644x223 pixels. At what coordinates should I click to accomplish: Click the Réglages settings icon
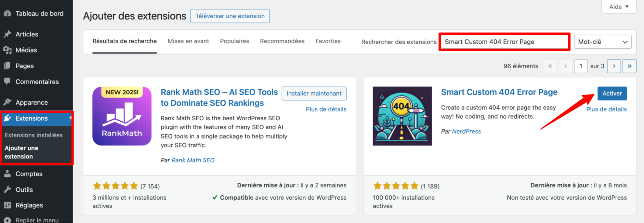coord(7,205)
